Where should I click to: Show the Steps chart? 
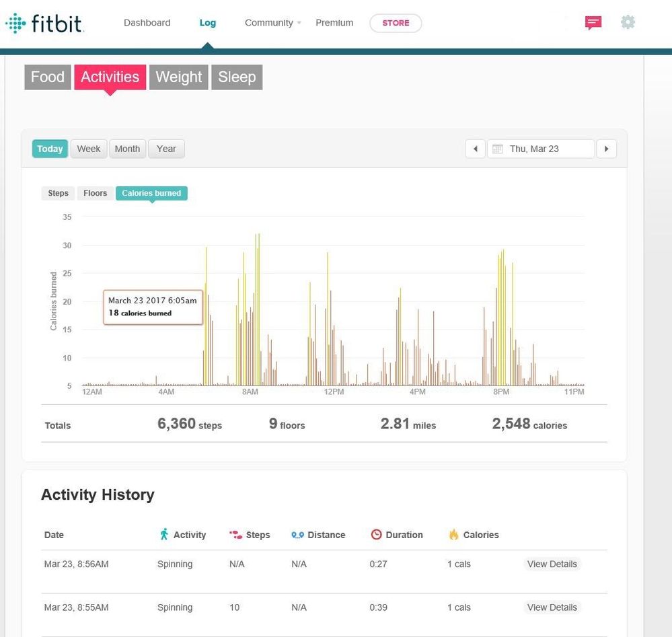click(x=58, y=193)
